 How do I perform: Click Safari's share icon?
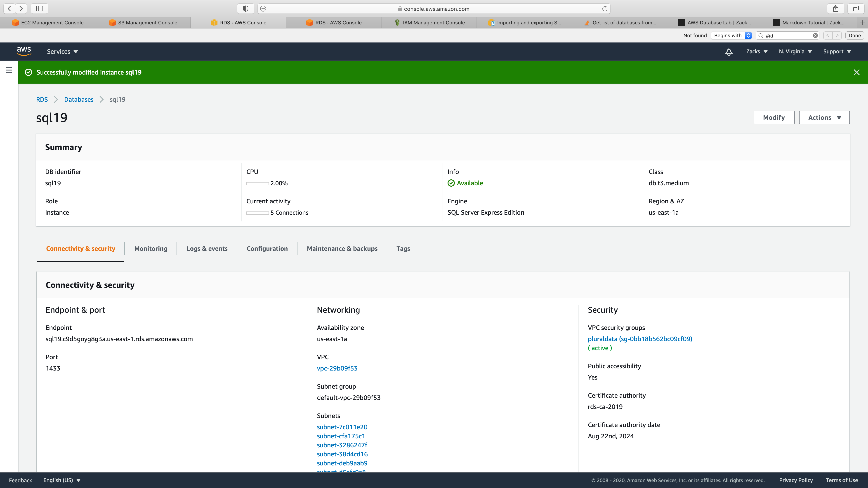pyautogui.click(x=835, y=9)
